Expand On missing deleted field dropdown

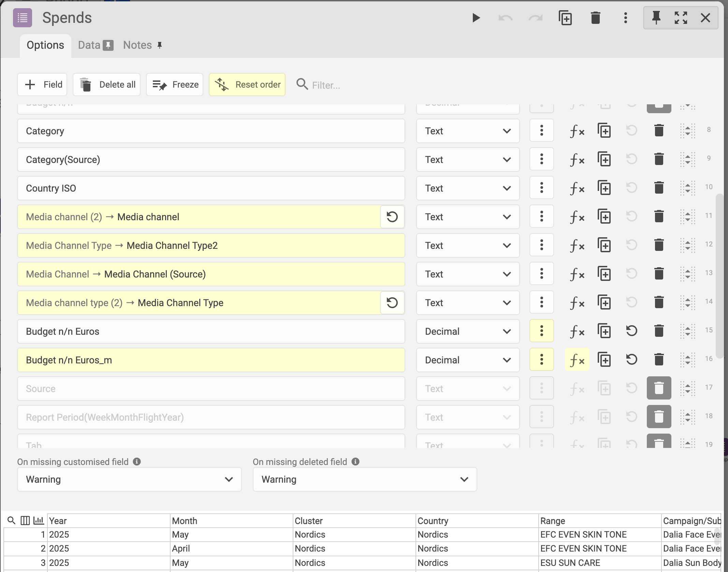(x=365, y=479)
